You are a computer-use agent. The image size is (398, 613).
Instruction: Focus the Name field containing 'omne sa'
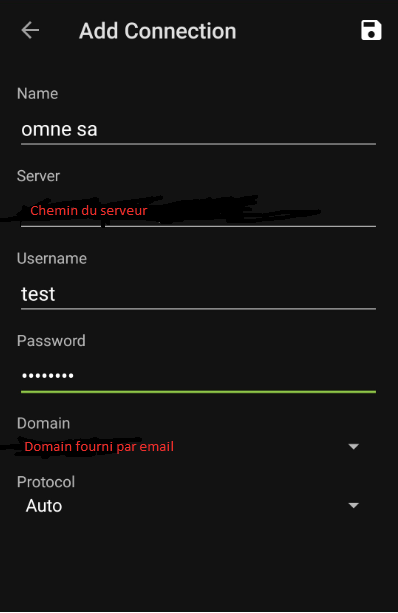click(198, 130)
